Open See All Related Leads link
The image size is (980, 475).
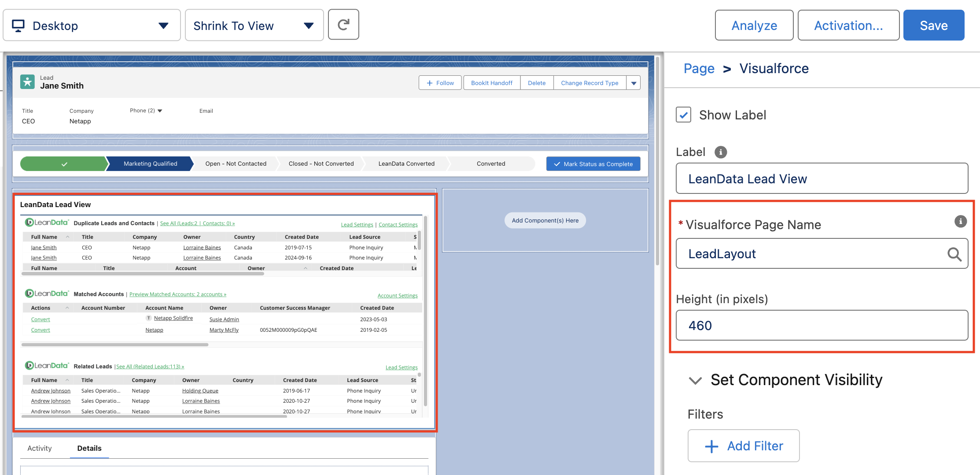pos(150,367)
